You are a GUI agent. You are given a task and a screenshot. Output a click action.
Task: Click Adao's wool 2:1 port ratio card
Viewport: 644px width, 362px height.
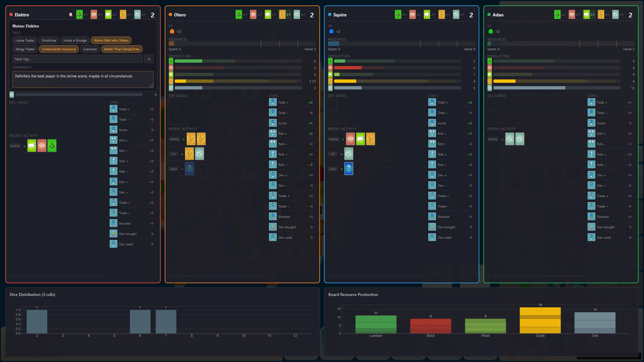click(587, 14)
